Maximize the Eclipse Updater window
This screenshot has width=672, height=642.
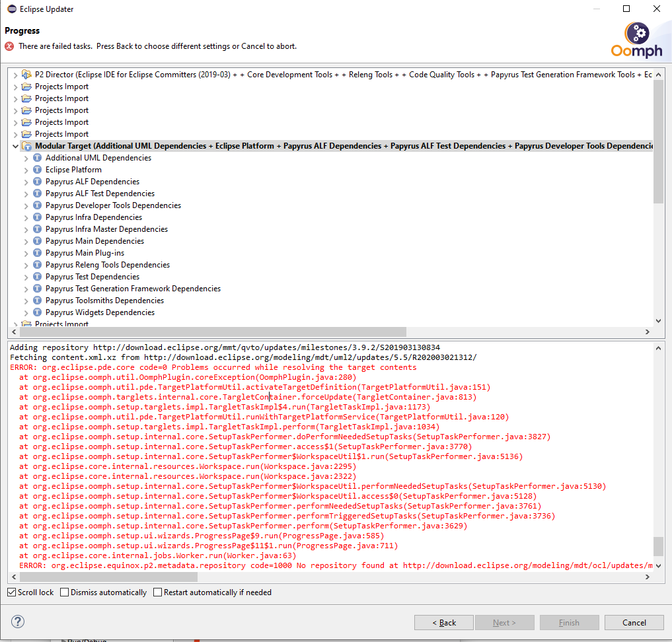626,9
